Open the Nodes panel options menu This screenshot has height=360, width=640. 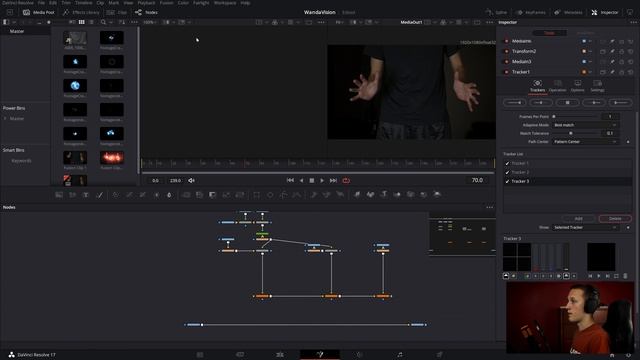489,207
